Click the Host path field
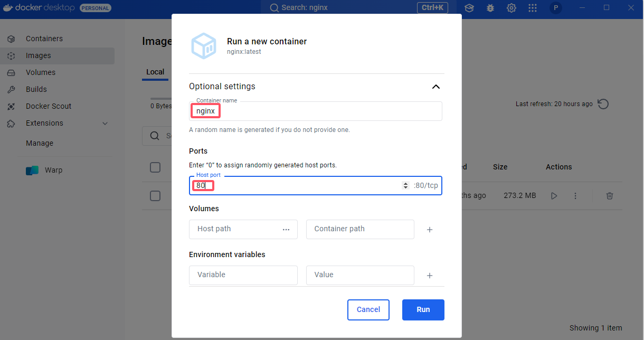 (x=243, y=229)
